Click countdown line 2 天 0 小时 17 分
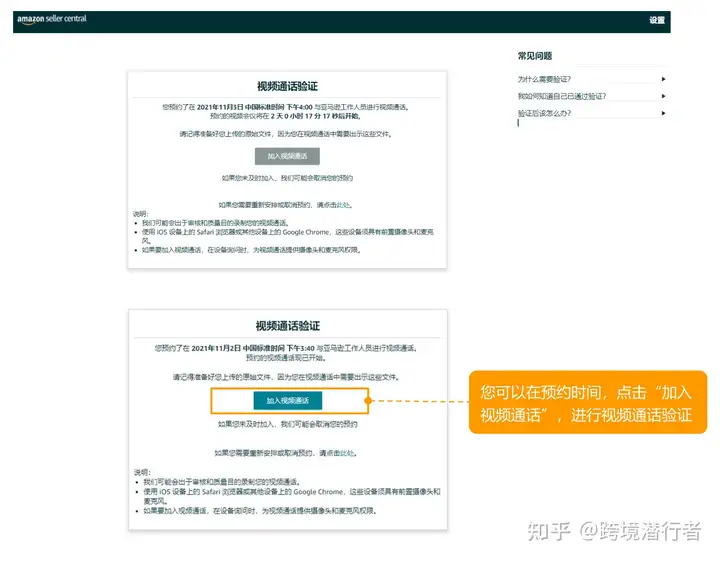The height and width of the screenshot is (561, 720). pyautogui.click(x=285, y=116)
